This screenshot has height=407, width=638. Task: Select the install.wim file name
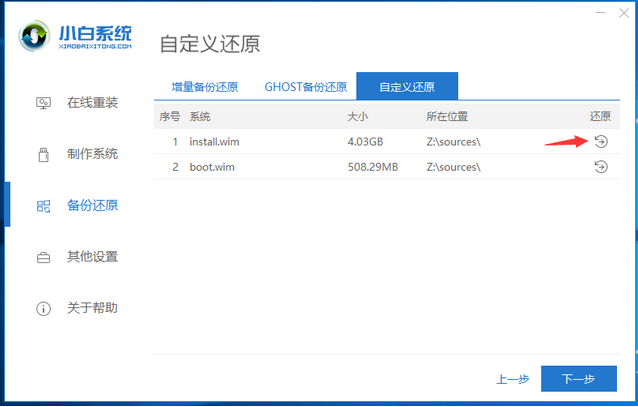click(214, 142)
